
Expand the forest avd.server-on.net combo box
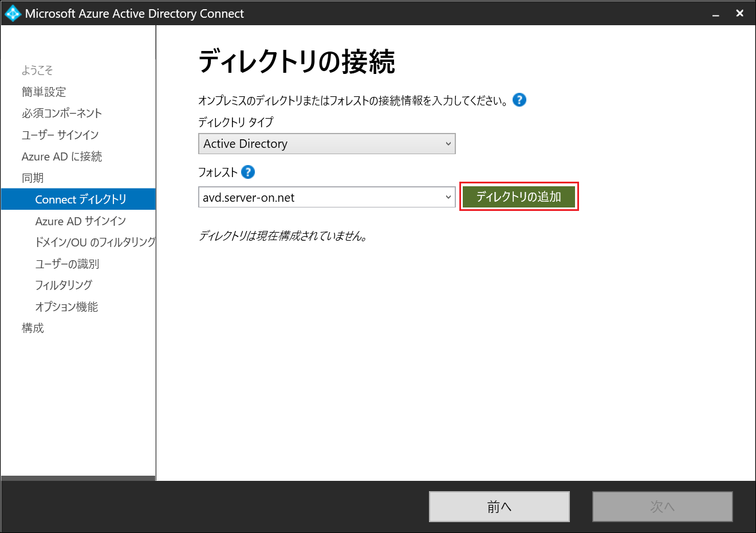tap(327, 197)
